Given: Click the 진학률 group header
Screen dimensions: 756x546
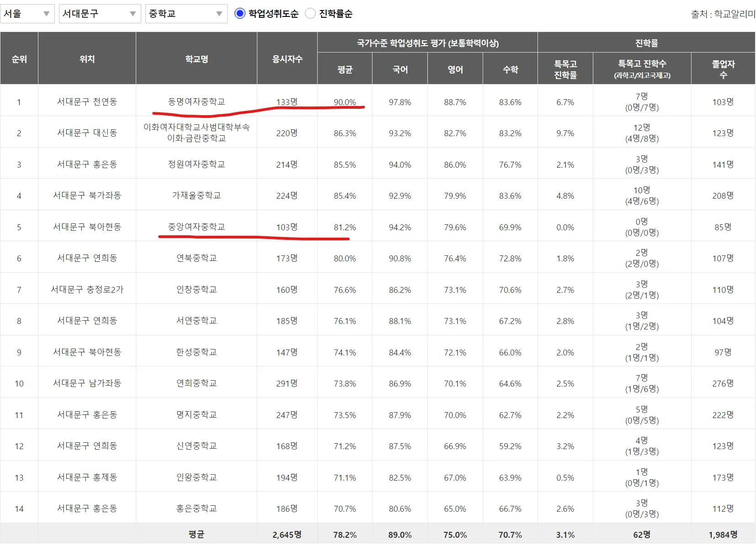Looking at the screenshot, I should 646,42.
